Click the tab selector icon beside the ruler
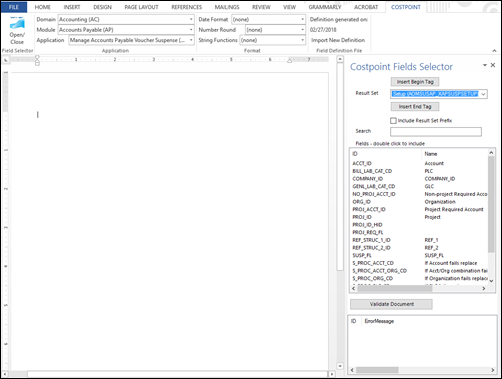Viewport: 502px width, 379px height. point(6,60)
